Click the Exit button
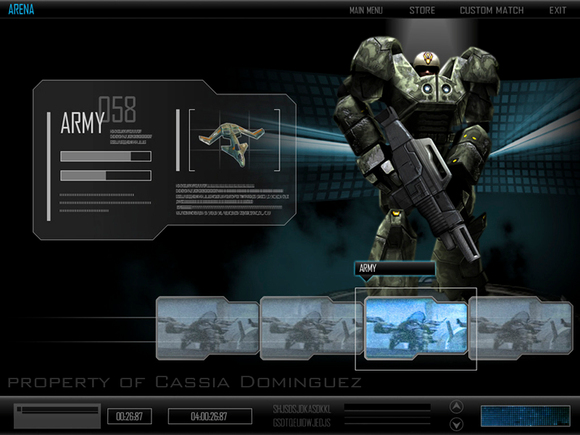This screenshot has height=435, width=580. click(x=557, y=10)
